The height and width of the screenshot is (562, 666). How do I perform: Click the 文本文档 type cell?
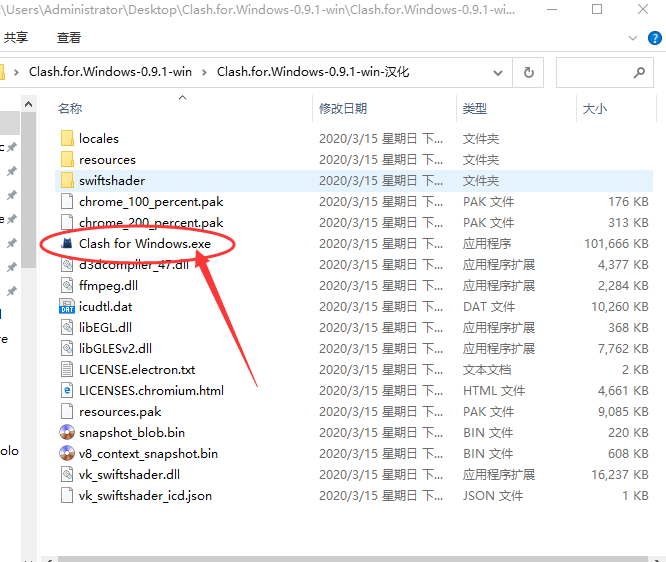tap(487, 370)
